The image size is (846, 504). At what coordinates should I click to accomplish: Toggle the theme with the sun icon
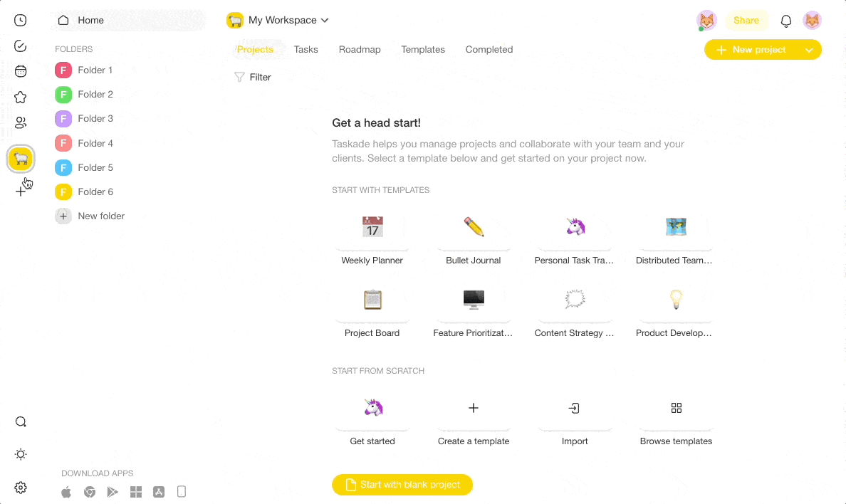coord(20,453)
